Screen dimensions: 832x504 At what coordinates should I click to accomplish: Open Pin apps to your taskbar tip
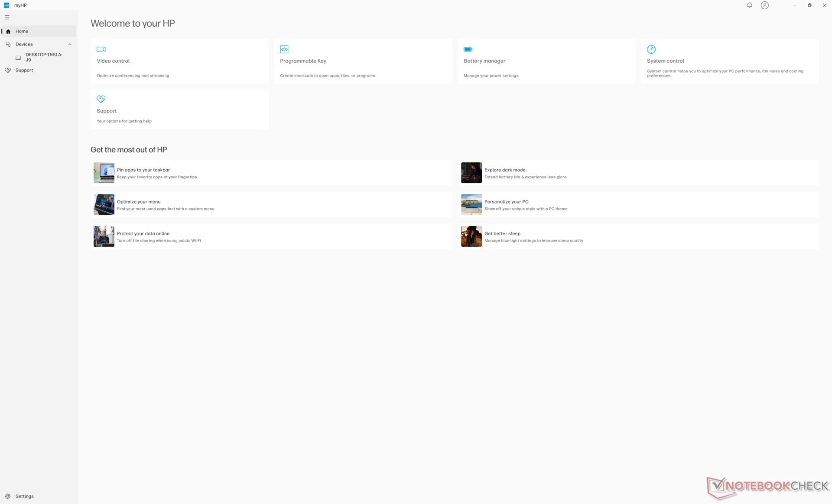143,170
